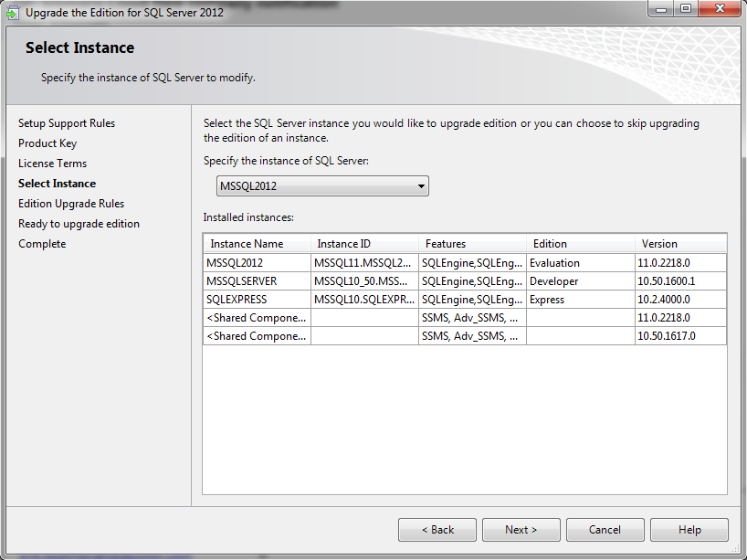Close the upgrade wizard window

720,8
